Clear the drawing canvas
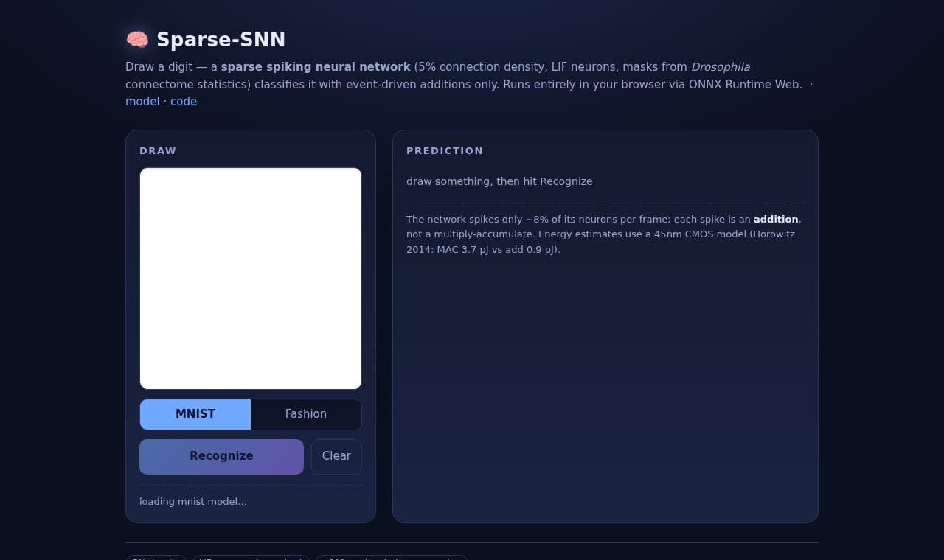The width and height of the screenshot is (944, 560). (336, 457)
